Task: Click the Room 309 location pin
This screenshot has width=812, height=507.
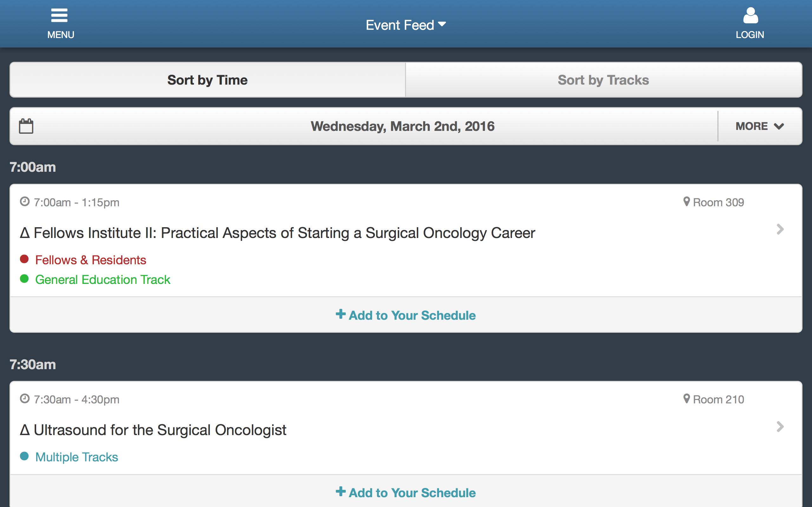Action: click(686, 202)
